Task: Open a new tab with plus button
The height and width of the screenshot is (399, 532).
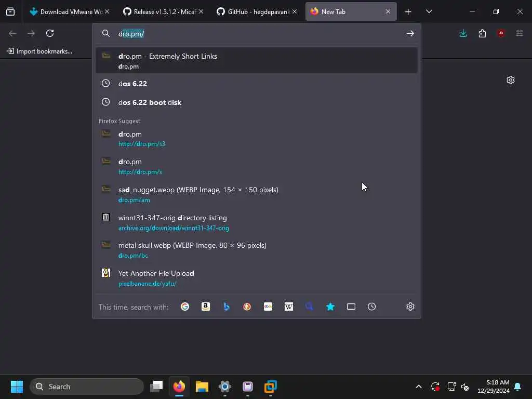Action: tap(408, 12)
